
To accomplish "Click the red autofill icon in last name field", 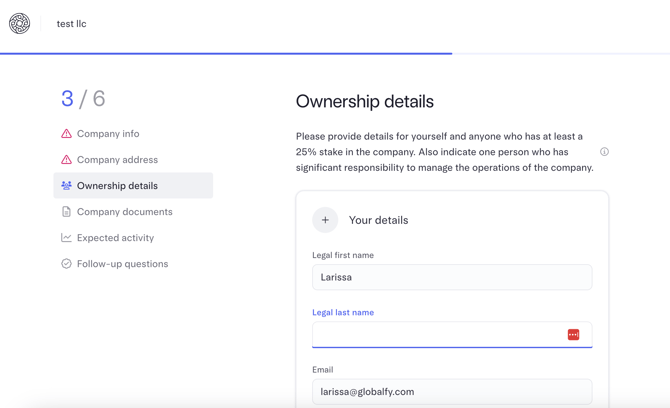I will click(x=573, y=335).
